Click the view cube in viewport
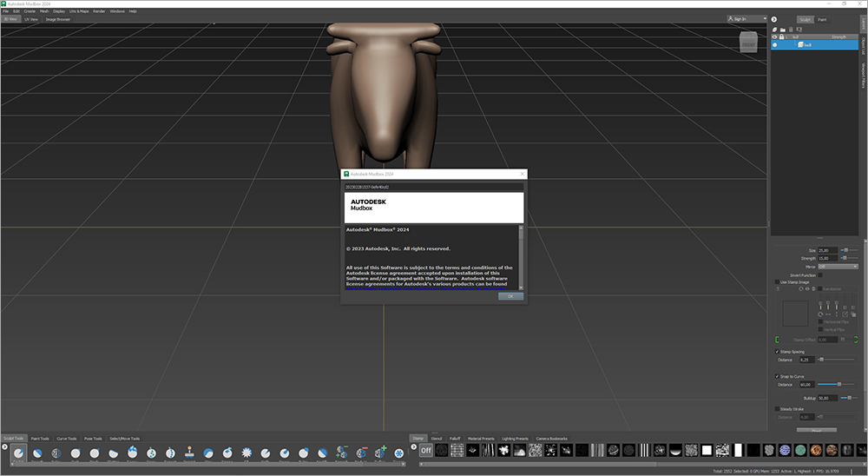 tap(747, 42)
